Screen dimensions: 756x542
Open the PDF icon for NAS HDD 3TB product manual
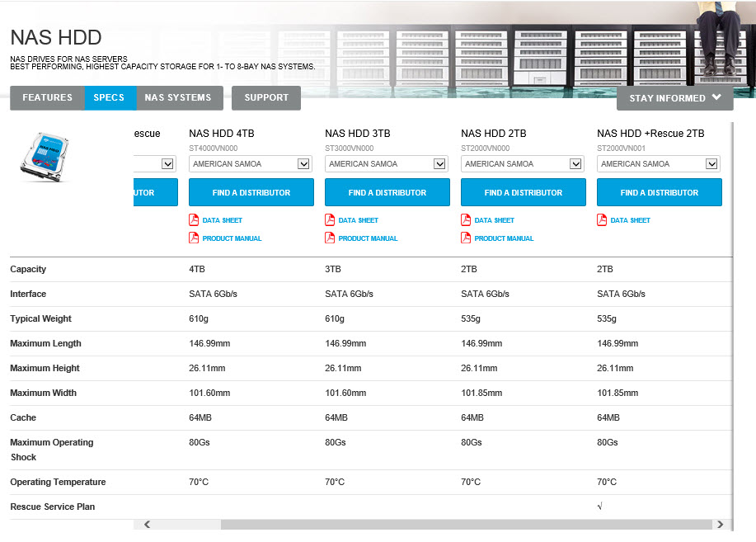point(330,238)
